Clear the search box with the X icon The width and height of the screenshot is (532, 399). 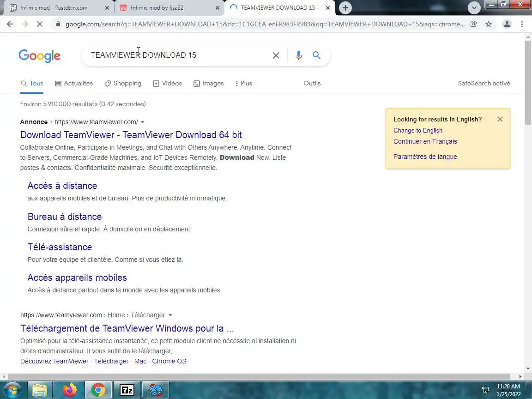276,55
